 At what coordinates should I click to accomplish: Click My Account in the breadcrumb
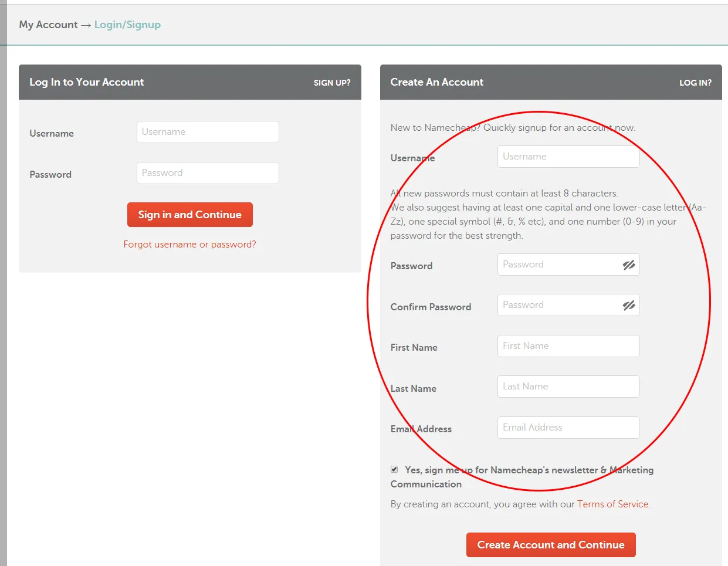[x=48, y=25]
